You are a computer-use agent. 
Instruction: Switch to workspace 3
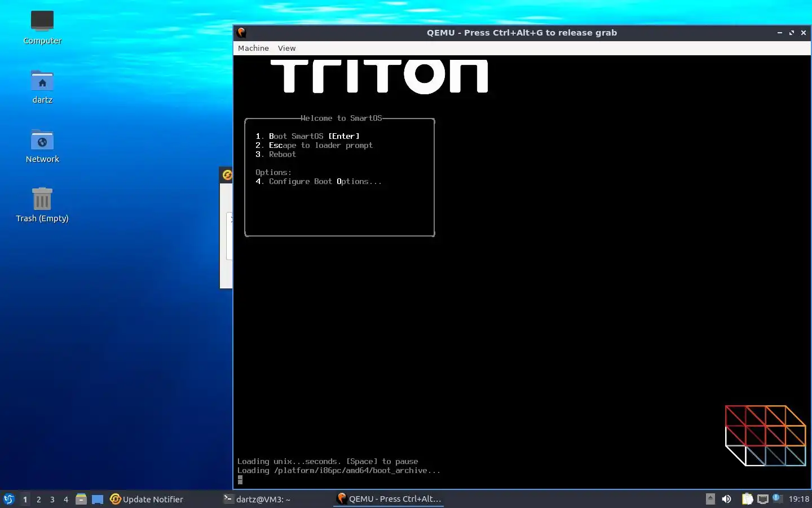pos(52,499)
